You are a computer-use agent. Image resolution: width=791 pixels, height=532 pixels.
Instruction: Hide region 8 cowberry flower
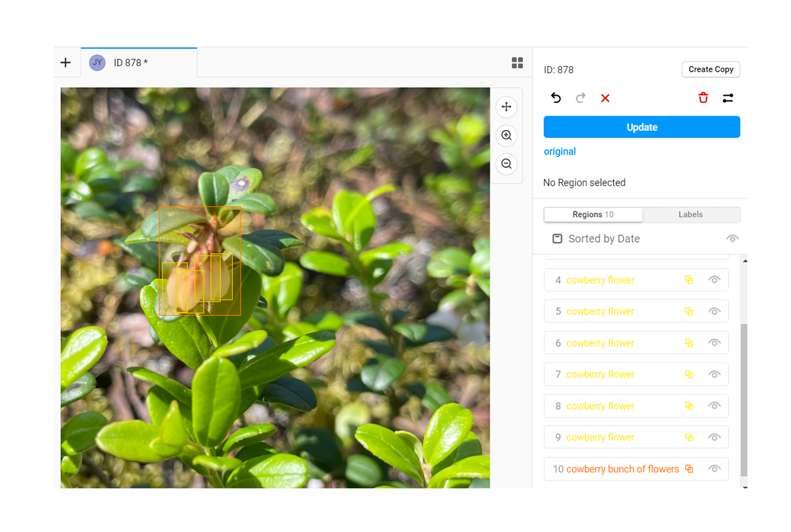714,406
